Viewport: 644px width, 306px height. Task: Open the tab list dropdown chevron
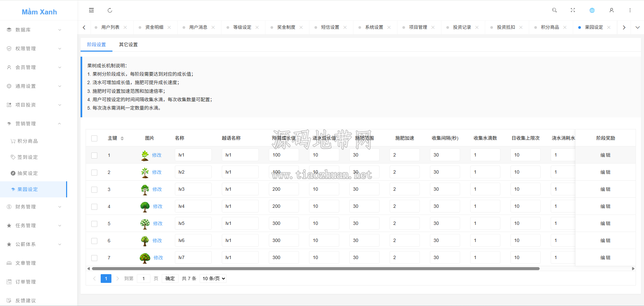[x=637, y=27]
